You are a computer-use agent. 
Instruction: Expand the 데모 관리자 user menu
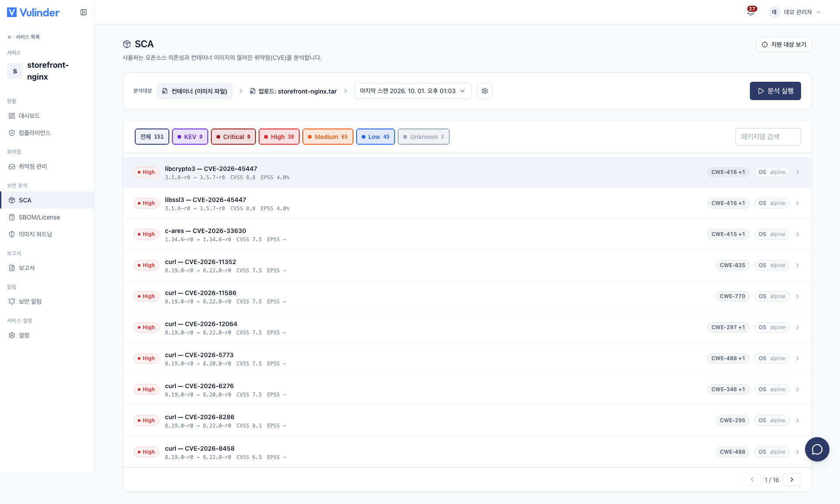coord(795,12)
